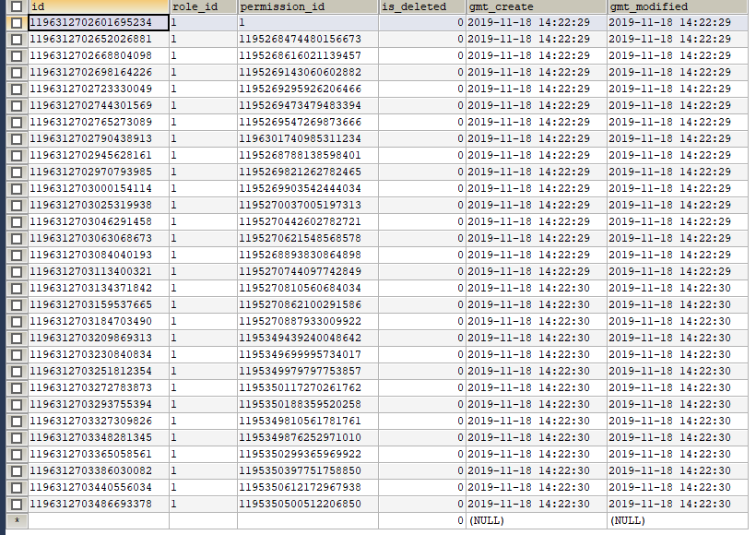Check the row checkbox for id 1196312702723330049
The width and height of the screenshot is (756, 535).
[x=17, y=89]
